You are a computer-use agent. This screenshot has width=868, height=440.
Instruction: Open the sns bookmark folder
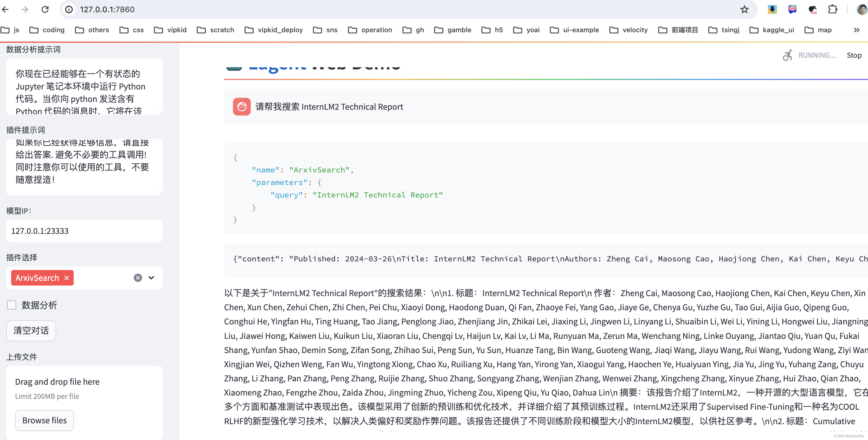coord(325,30)
